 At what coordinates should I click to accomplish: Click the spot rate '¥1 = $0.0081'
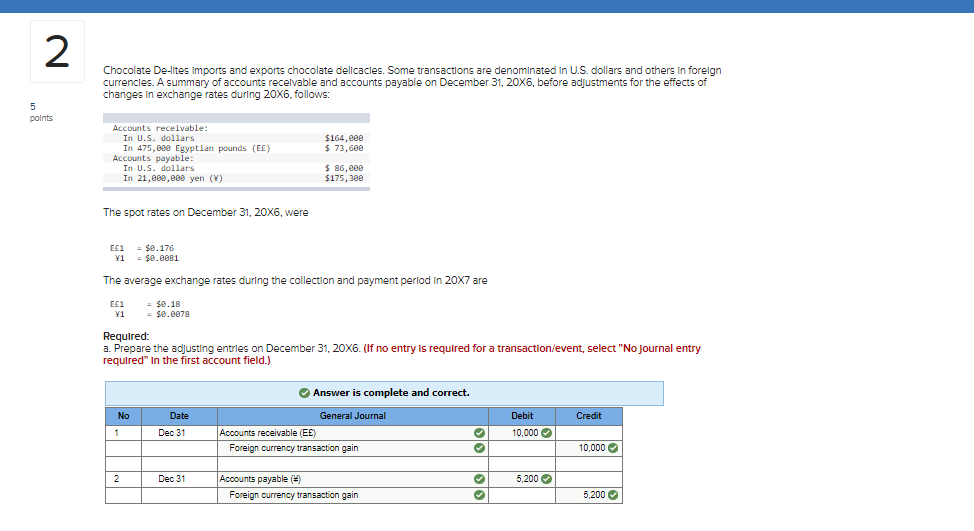(x=147, y=258)
